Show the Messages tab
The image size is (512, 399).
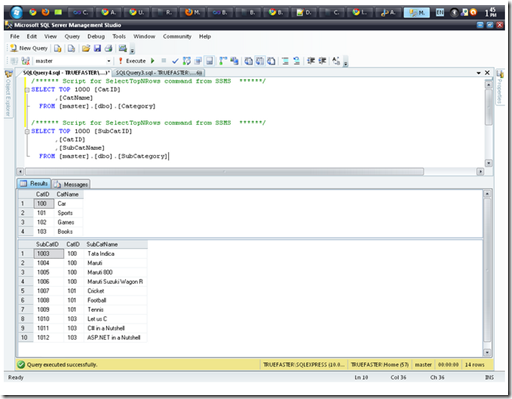pos(71,184)
